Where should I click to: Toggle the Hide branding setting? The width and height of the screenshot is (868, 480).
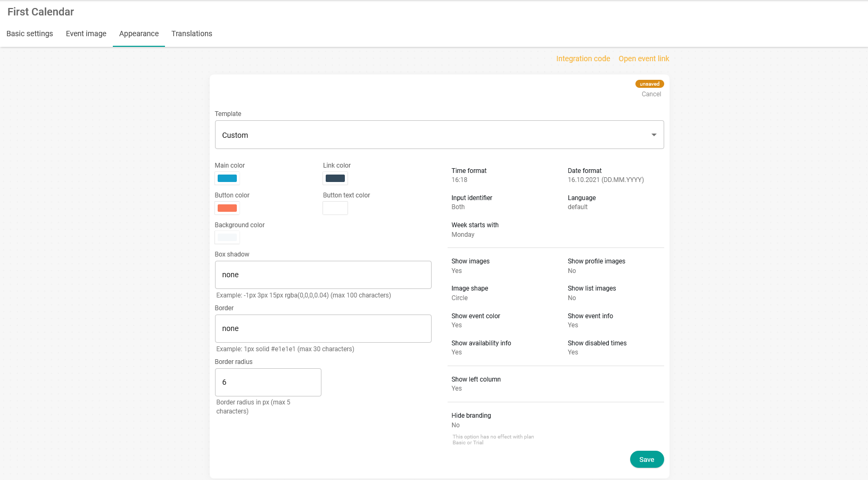tap(456, 425)
